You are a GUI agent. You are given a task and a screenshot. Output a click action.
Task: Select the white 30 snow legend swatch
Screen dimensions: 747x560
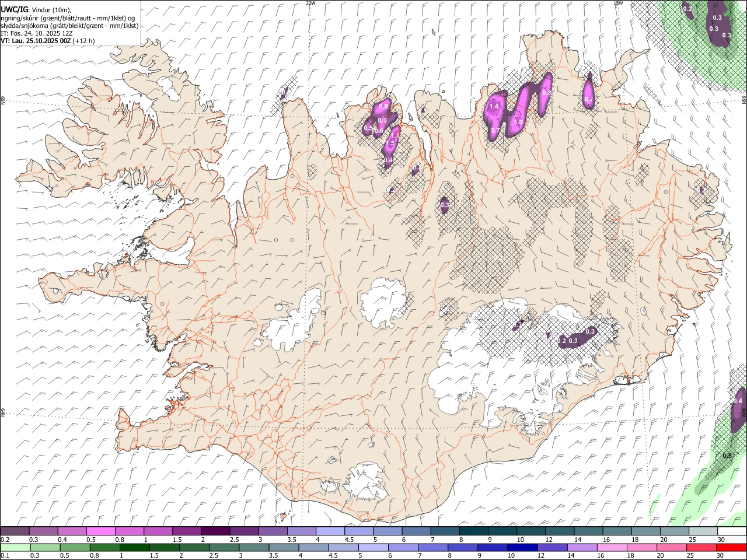click(731, 531)
